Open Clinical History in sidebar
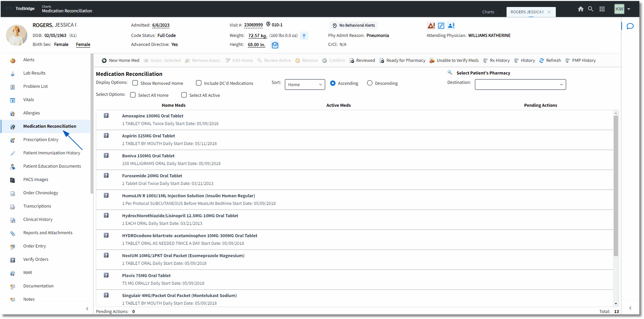This screenshot has height=319, width=644. click(38, 220)
